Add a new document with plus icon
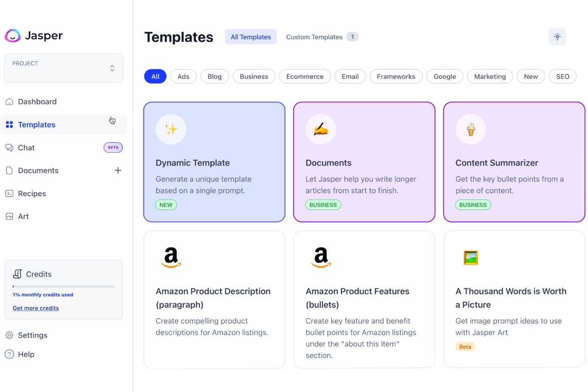Screen dimensions: 588x392 pos(118,171)
